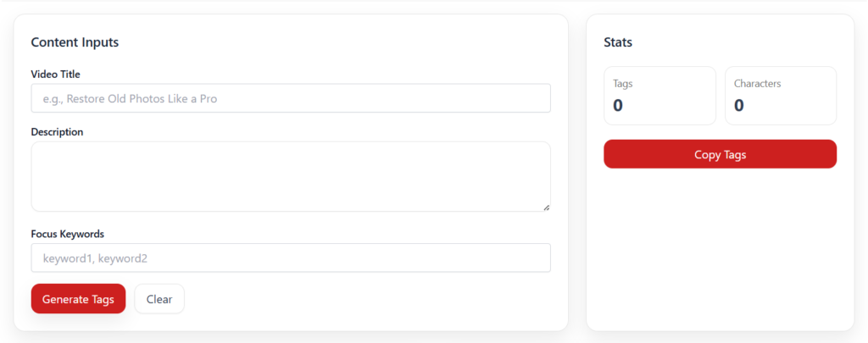This screenshot has height=343, width=868.
Task: Select the 'Stats' panel heading
Action: click(618, 42)
